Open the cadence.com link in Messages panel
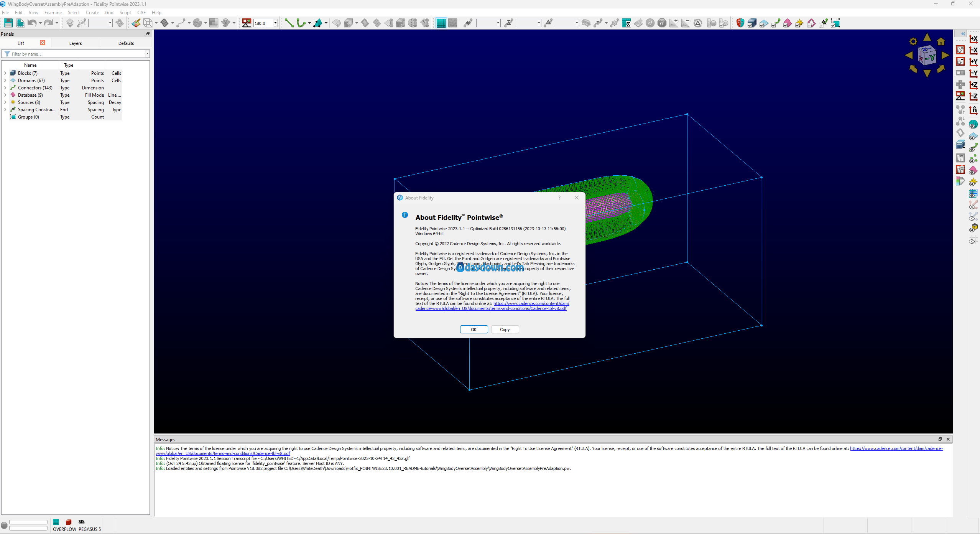 click(x=896, y=448)
